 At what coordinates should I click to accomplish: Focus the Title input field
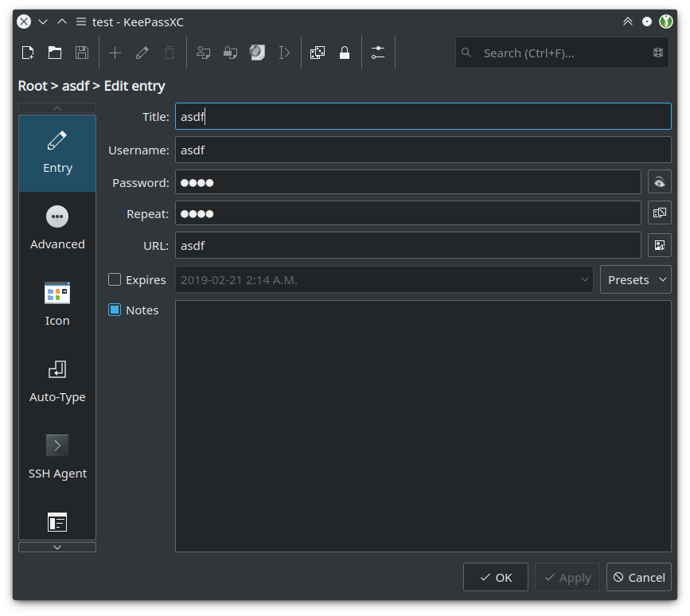tap(423, 116)
